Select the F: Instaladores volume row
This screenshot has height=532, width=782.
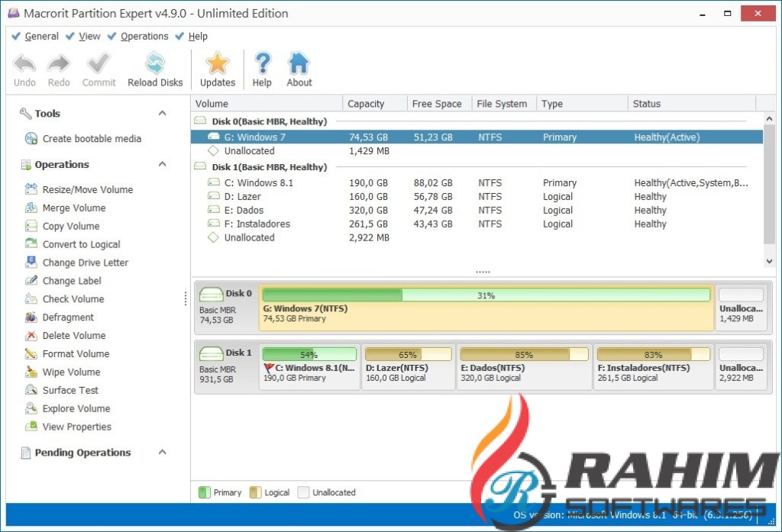[x=477, y=224]
